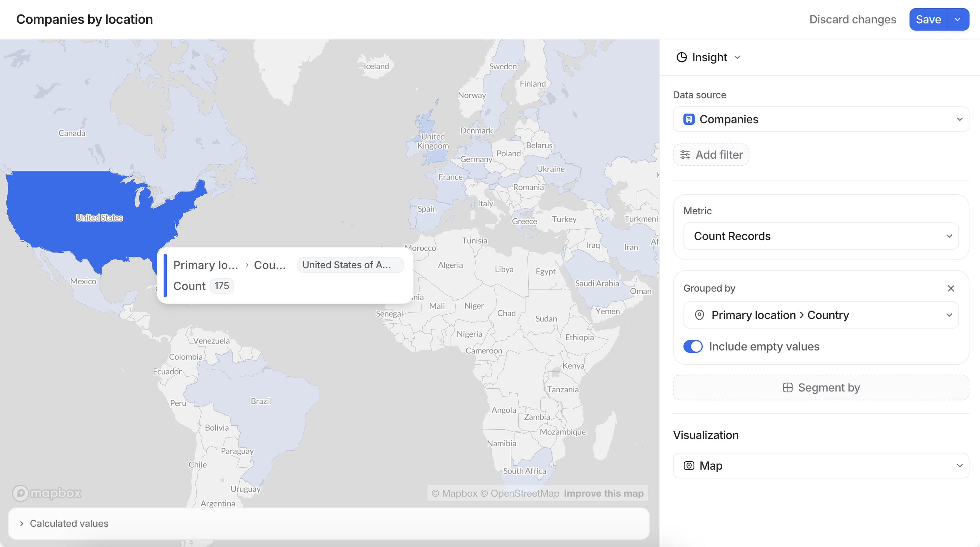Click the Insight clock icon
The image size is (980, 547).
(681, 57)
